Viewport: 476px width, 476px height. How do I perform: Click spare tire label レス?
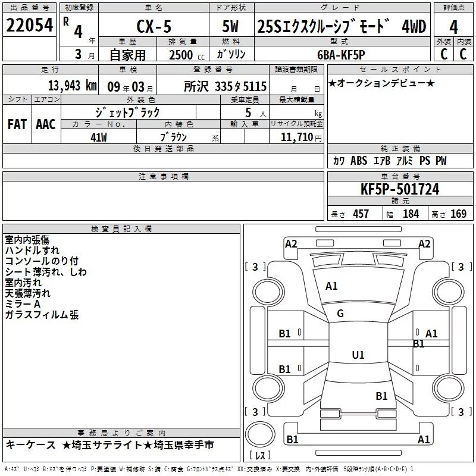pos(260,455)
